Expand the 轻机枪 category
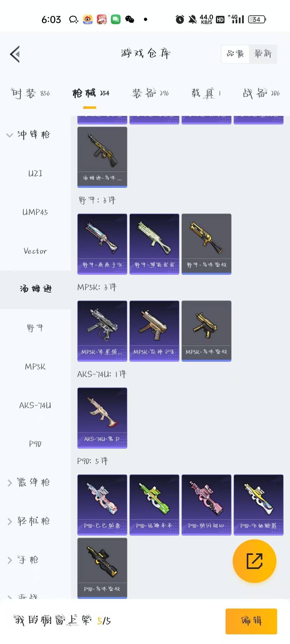 (x=28, y=521)
